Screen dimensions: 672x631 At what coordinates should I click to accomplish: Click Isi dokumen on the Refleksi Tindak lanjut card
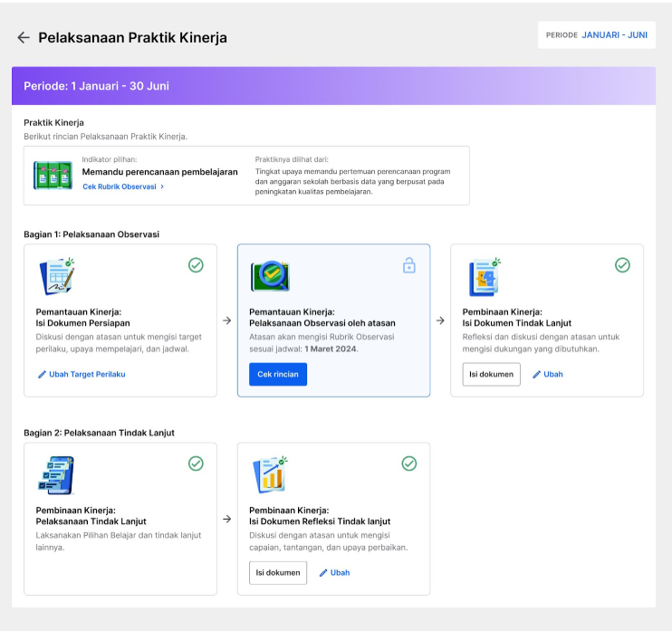click(x=278, y=573)
